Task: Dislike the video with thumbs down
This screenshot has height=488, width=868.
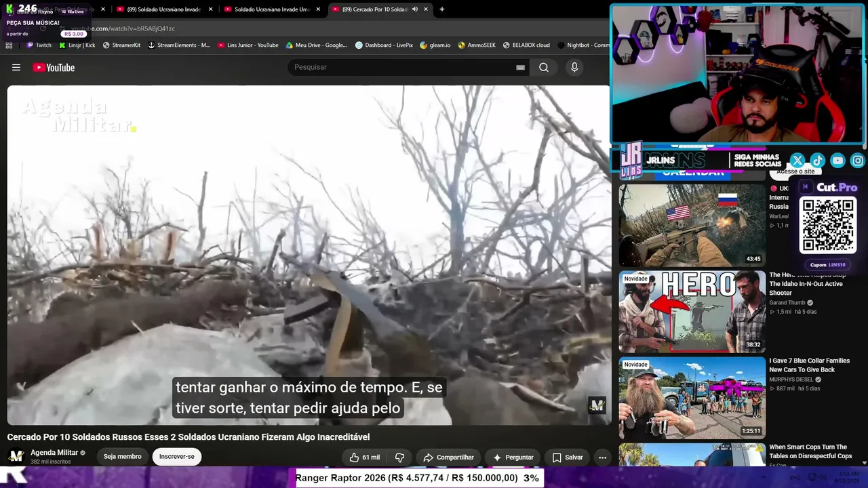Action: click(x=399, y=457)
